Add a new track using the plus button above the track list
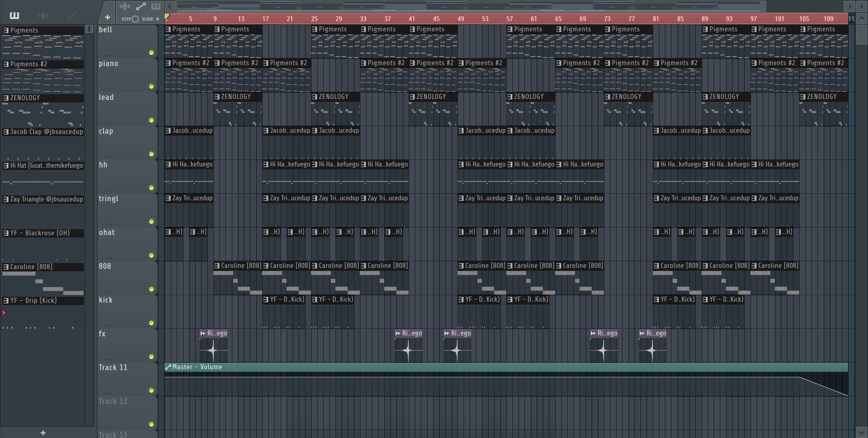 click(x=108, y=17)
